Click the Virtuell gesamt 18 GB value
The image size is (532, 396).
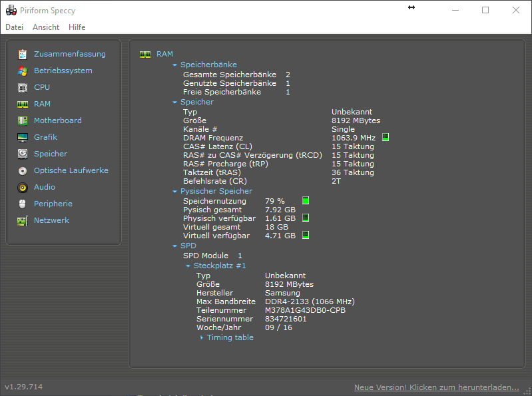(276, 227)
